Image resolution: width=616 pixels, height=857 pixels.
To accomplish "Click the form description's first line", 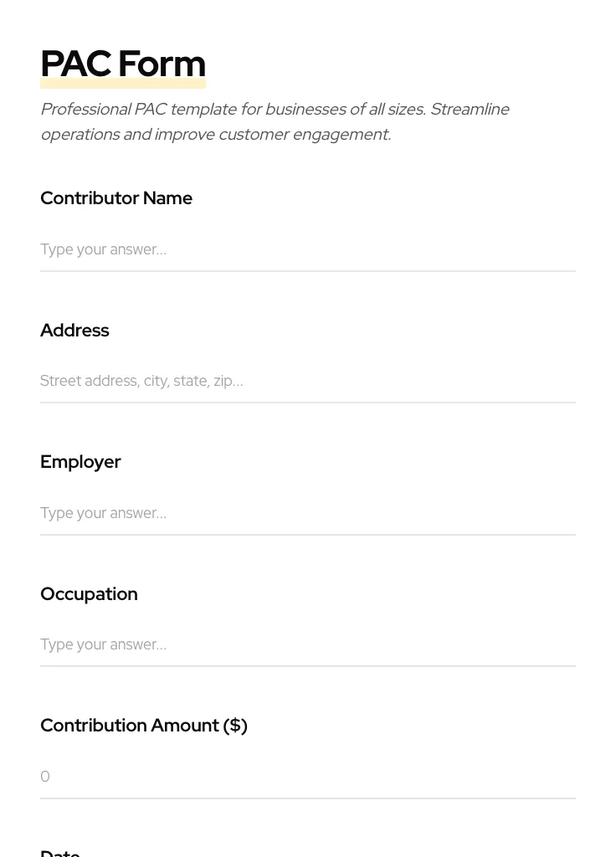I will [275, 110].
